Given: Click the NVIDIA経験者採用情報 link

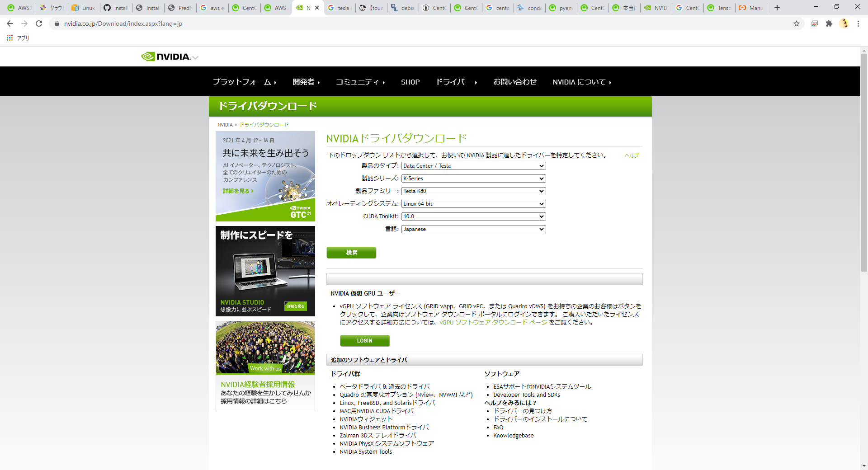Looking at the screenshot, I should point(258,384).
